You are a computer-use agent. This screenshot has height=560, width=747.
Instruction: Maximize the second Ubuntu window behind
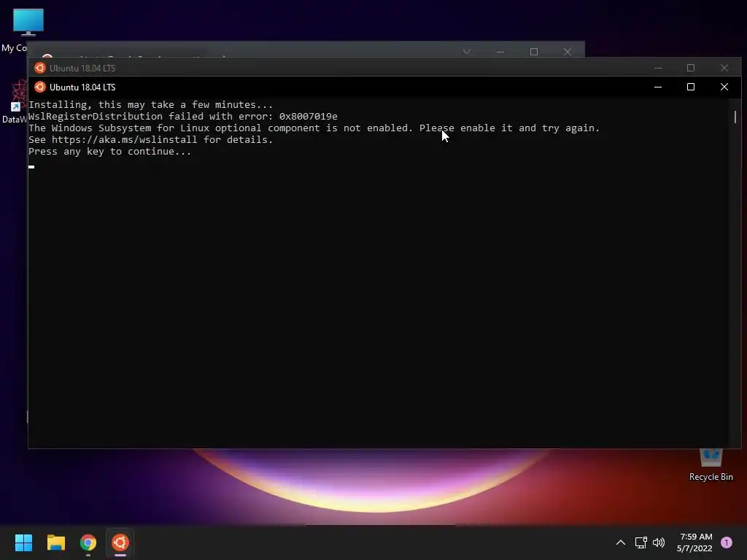pyautogui.click(x=691, y=68)
